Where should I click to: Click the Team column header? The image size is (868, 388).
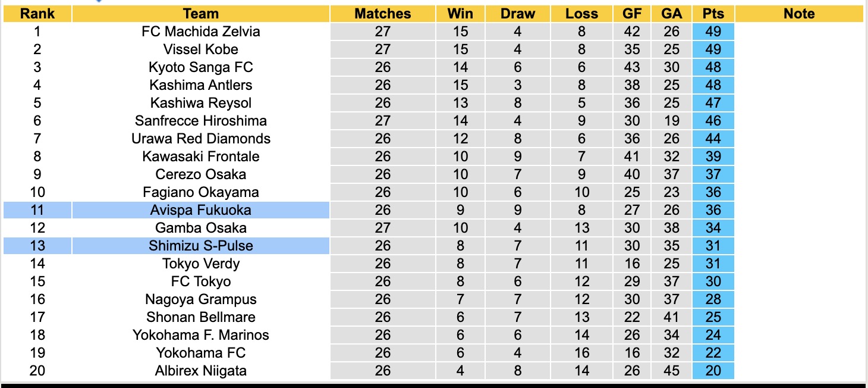pyautogui.click(x=201, y=14)
